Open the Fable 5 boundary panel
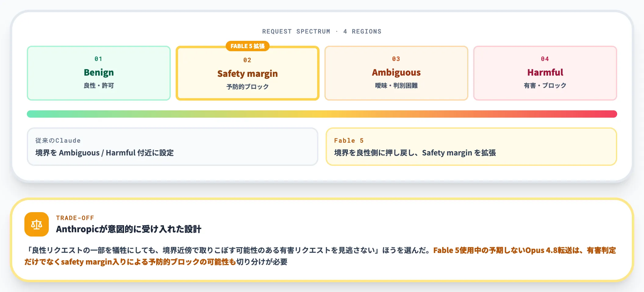Screen dimensions: 644x292 click(471, 147)
